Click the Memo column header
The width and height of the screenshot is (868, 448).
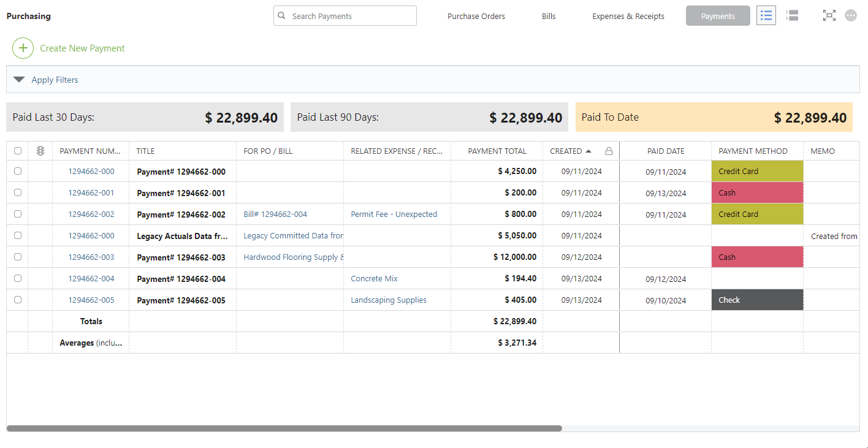(x=823, y=151)
